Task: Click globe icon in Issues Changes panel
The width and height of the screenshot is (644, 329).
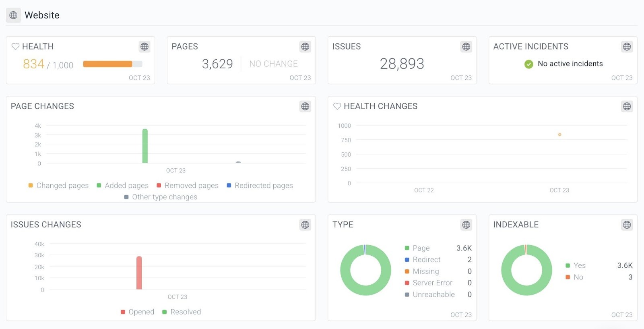Action: point(305,225)
